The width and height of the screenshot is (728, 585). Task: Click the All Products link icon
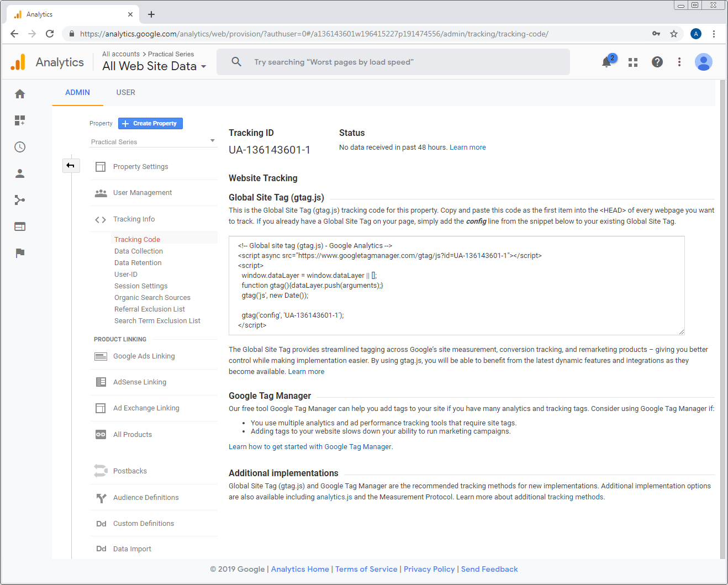pos(101,435)
